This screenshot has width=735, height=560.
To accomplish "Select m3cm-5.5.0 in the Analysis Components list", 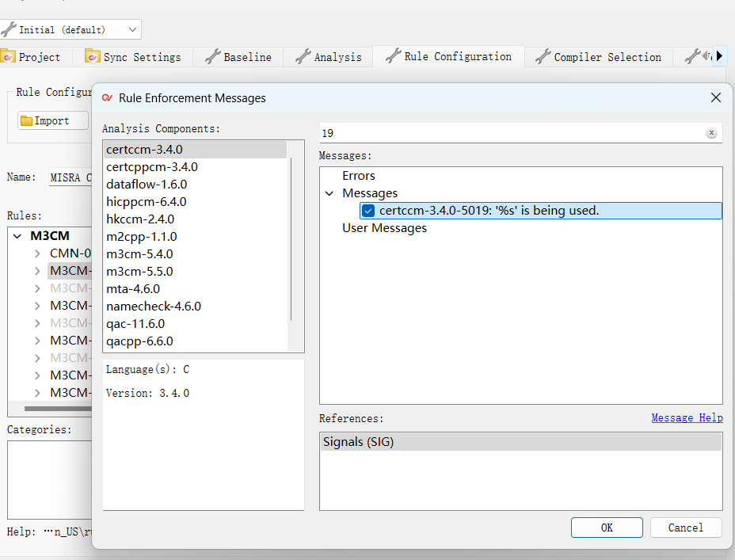I will point(139,272).
